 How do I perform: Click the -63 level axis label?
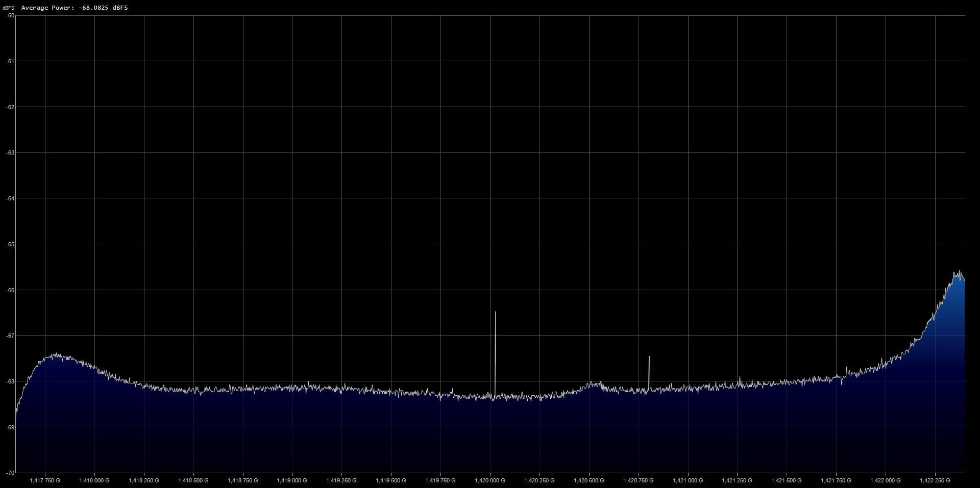click(x=10, y=152)
